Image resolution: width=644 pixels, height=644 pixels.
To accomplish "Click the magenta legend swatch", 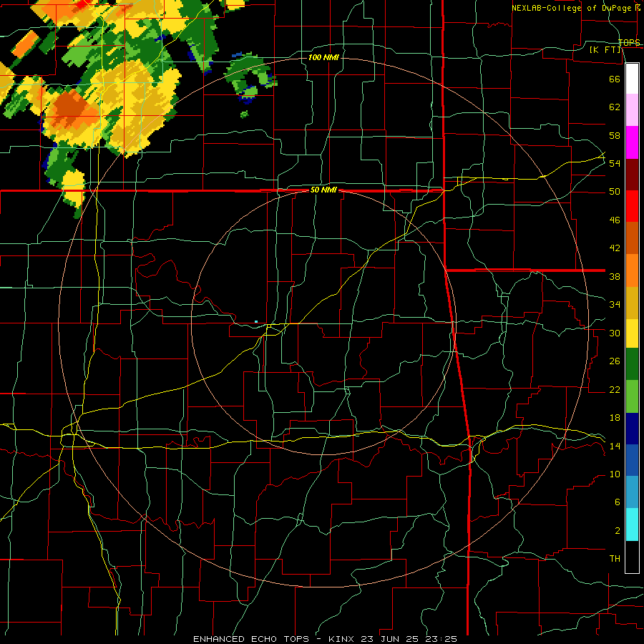I will point(632,142).
